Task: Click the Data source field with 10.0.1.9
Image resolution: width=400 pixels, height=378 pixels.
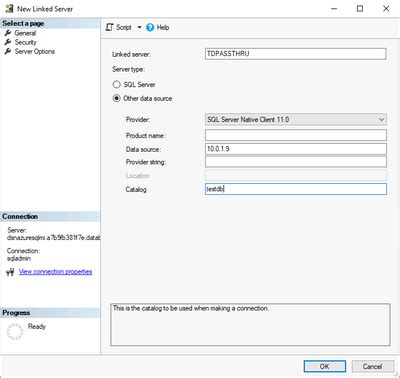Action: pos(296,149)
